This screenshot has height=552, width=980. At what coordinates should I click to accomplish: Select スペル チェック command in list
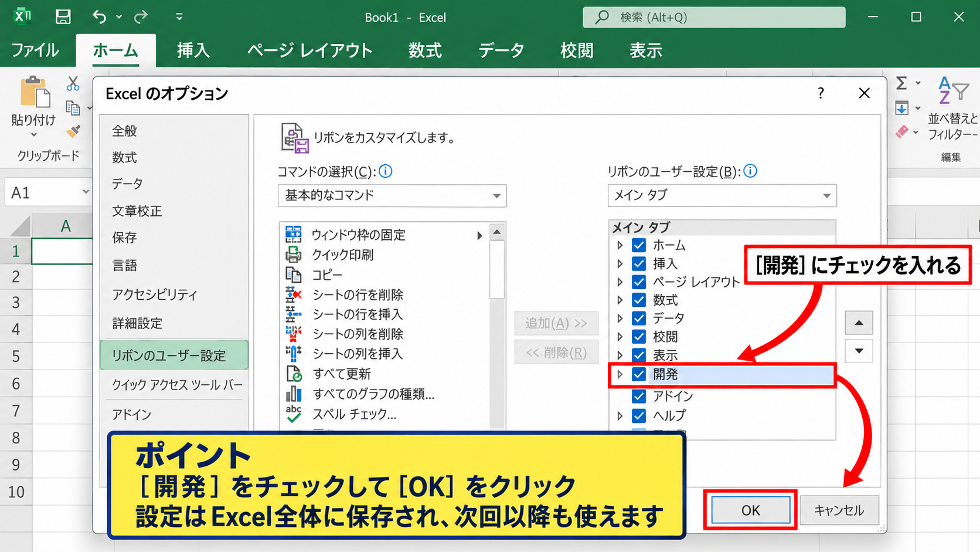pos(384,414)
